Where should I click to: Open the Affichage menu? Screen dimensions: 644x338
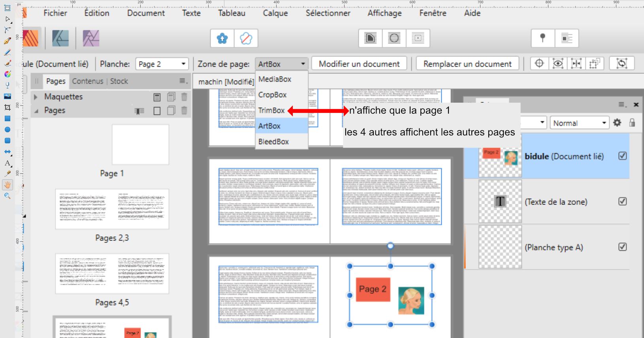click(x=384, y=13)
